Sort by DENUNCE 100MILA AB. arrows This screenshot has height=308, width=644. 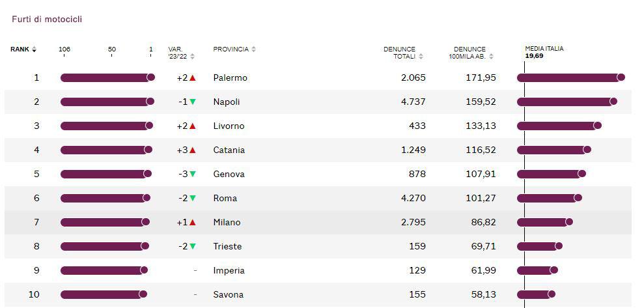491,57
